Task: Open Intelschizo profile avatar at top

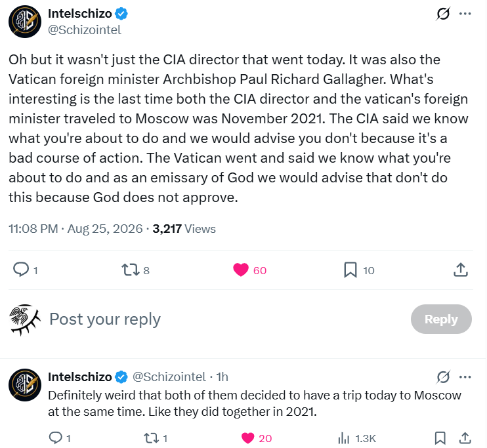Action: tap(25, 22)
